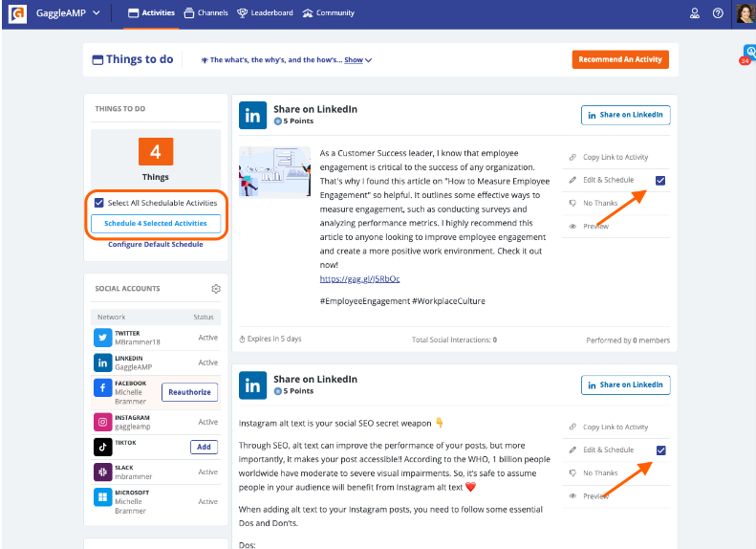Click the Status column header
The height and width of the screenshot is (549, 756).
coord(204,317)
